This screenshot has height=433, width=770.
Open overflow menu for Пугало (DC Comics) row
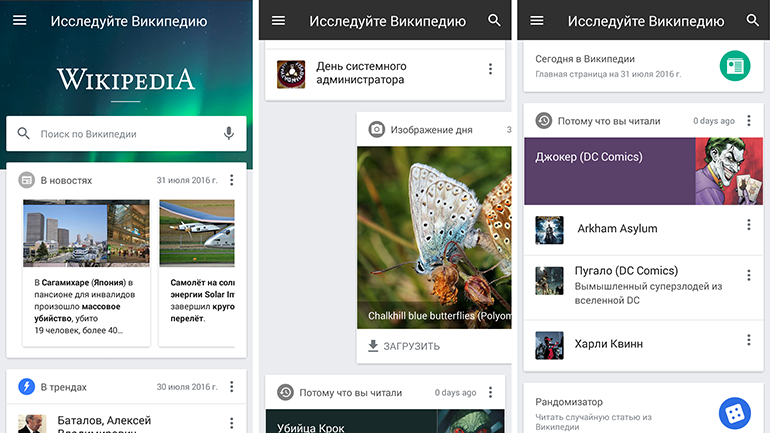[x=748, y=275]
